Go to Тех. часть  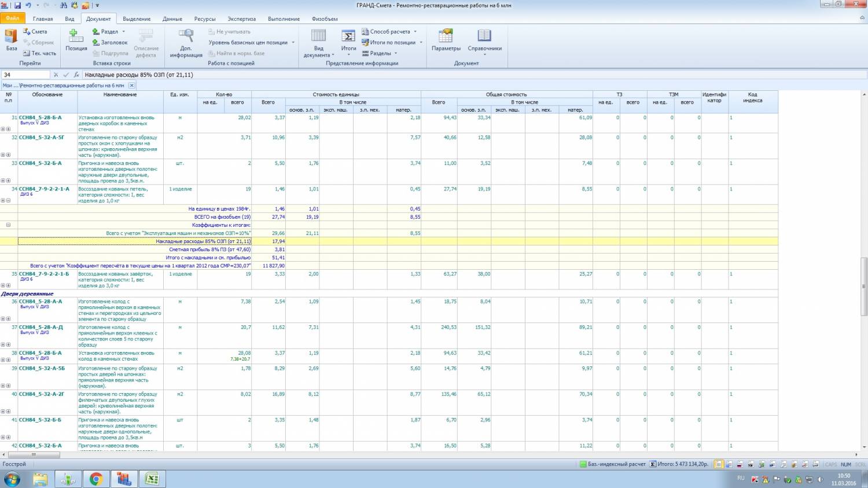(x=39, y=53)
